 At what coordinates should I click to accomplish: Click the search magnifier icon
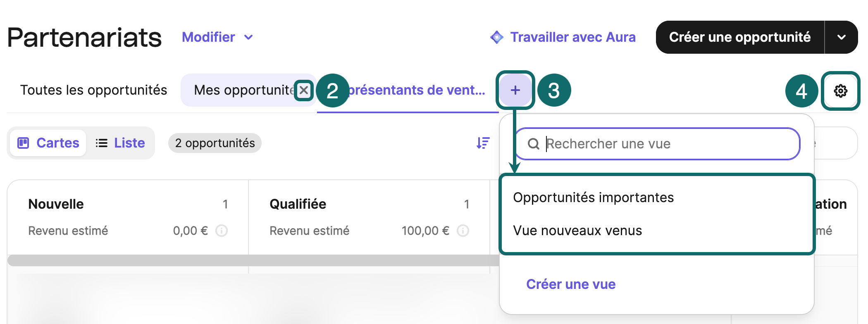[x=534, y=144]
